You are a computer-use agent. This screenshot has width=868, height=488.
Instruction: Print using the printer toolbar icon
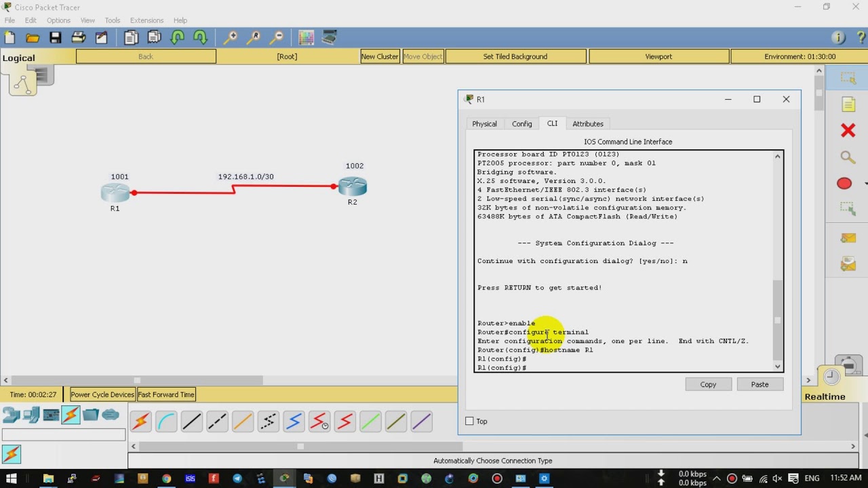point(79,38)
